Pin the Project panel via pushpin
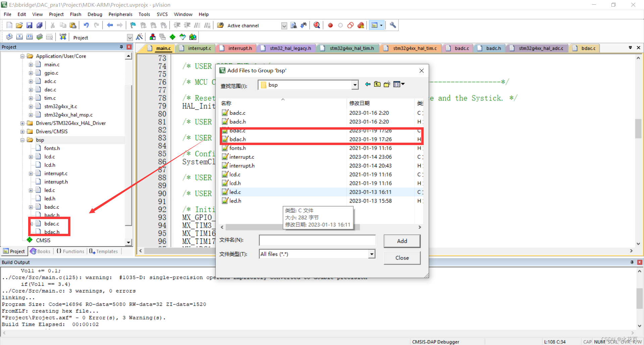Screen dimensions: 644x345 [121, 47]
